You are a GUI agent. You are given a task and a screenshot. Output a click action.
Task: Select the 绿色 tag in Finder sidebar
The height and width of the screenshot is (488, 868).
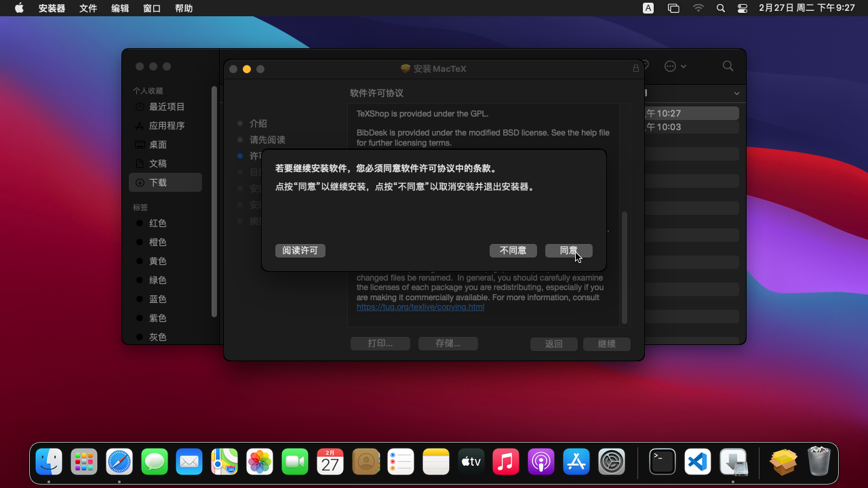tap(165, 280)
